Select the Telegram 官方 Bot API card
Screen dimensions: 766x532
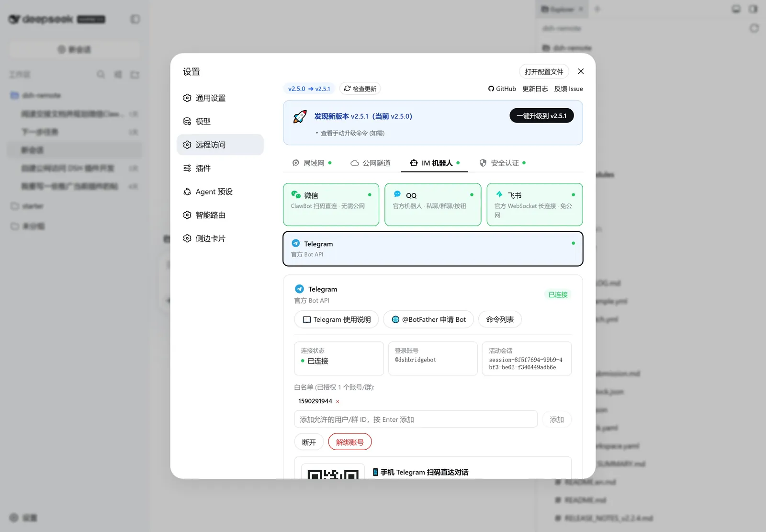pos(433,249)
